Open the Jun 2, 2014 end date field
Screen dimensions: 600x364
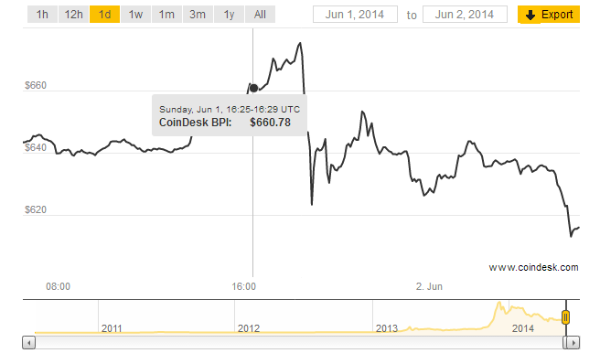point(465,15)
